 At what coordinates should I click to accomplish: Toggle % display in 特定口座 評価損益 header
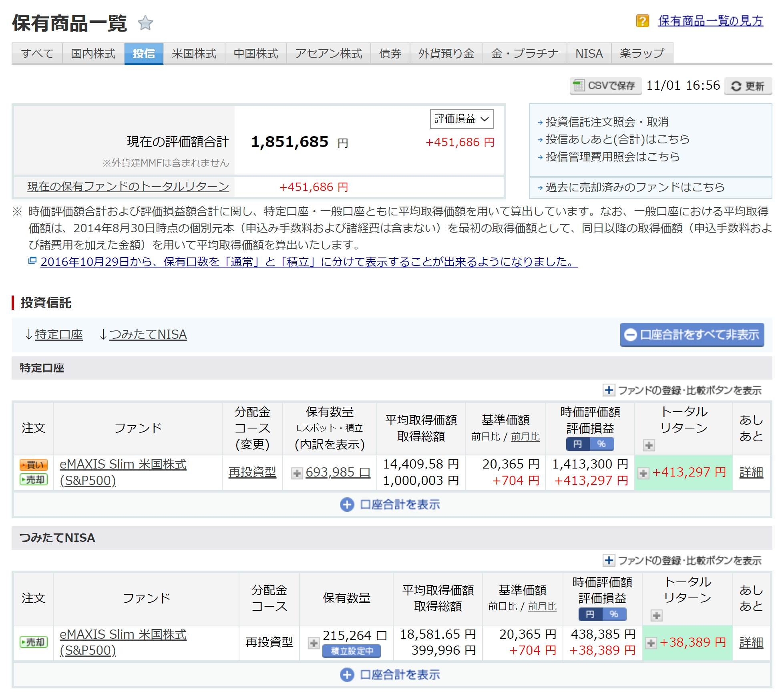pyautogui.click(x=601, y=444)
